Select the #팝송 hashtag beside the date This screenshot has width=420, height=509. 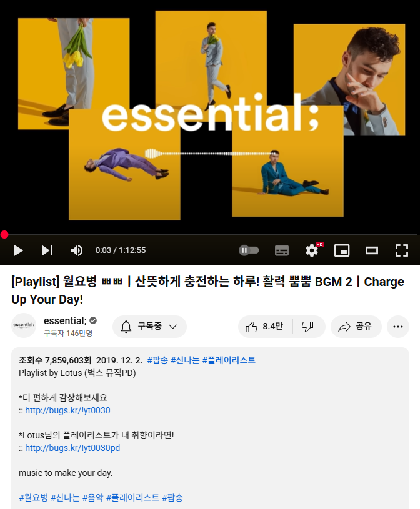tap(157, 360)
